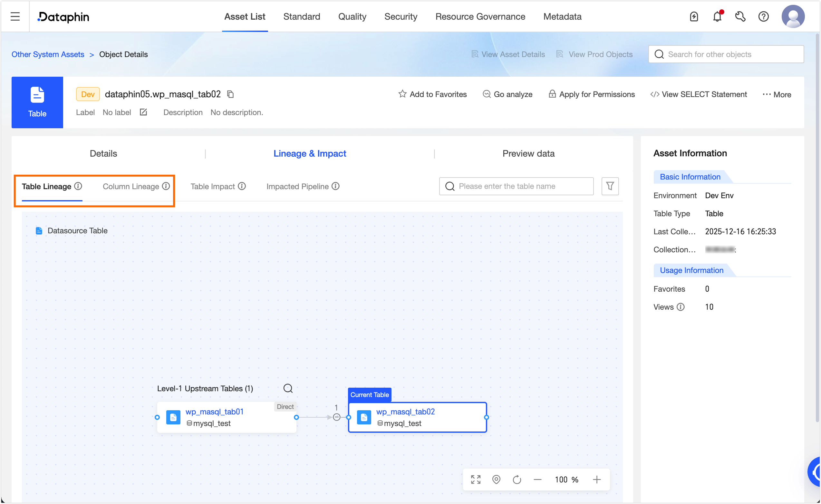Add table to Favorites
821x504 pixels.
click(x=432, y=94)
